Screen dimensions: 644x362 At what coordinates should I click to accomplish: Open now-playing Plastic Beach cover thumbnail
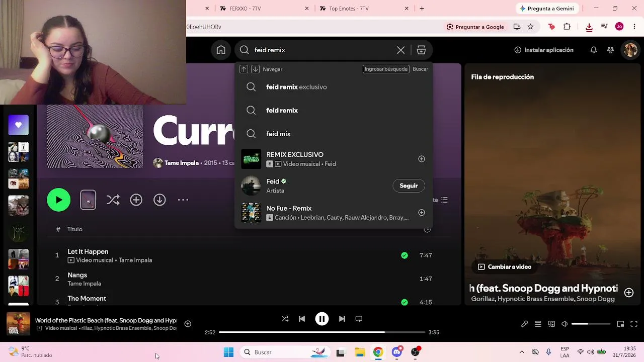click(19, 324)
